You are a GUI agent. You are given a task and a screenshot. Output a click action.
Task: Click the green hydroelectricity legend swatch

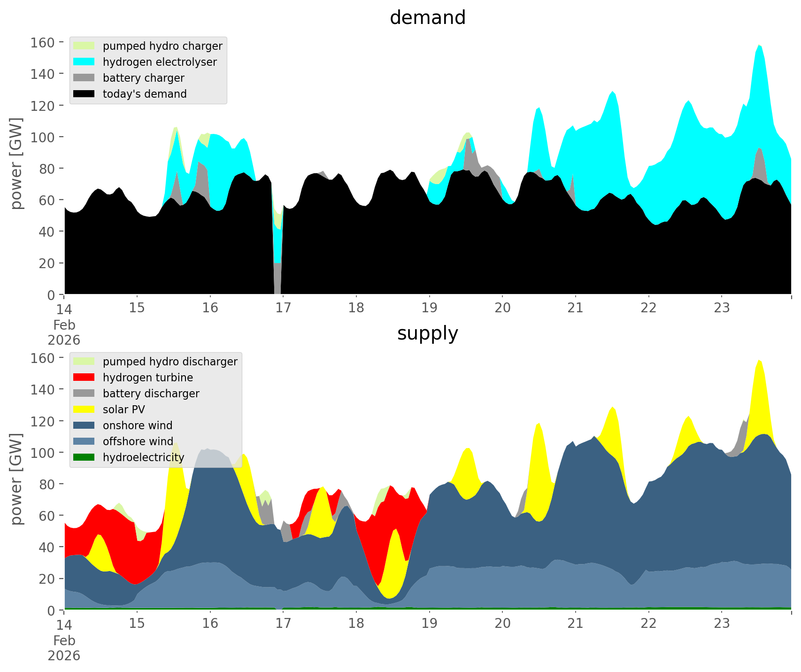coord(84,457)
